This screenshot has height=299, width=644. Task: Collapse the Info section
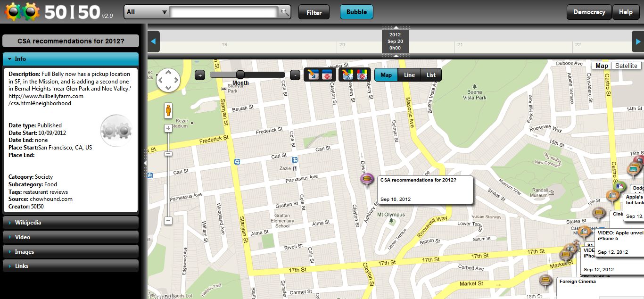[x=71, y=59]
